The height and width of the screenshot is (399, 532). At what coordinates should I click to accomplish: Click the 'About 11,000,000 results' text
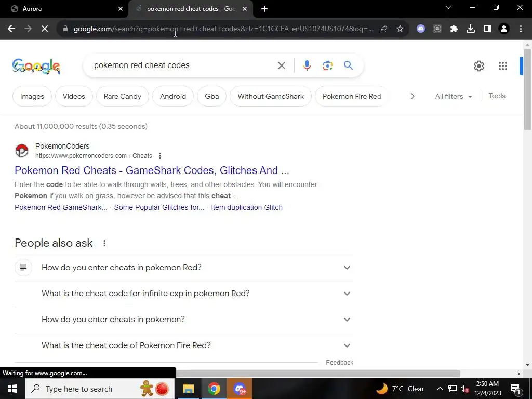(x=81, y=127)
